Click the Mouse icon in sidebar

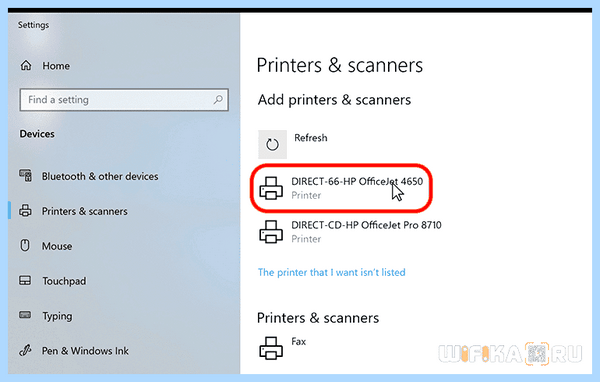point(25,245)
